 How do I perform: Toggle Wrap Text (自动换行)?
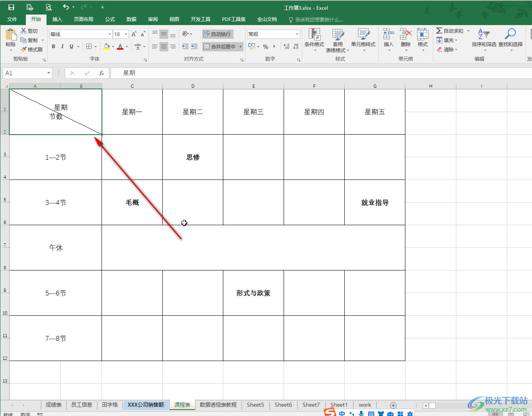(x=218, y=34)
